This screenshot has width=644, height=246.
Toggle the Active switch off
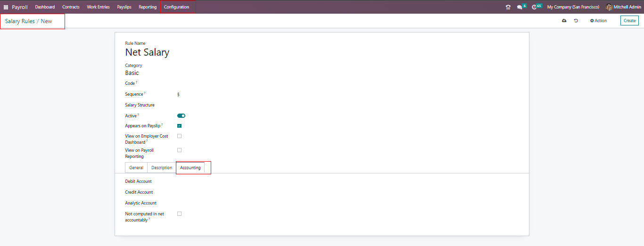coord(181,115)
